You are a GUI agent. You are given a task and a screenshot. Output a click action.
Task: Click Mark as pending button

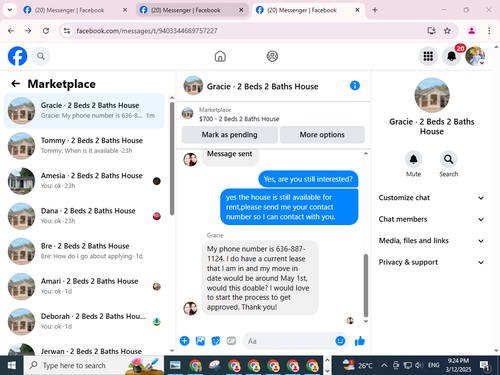[229, 135]
